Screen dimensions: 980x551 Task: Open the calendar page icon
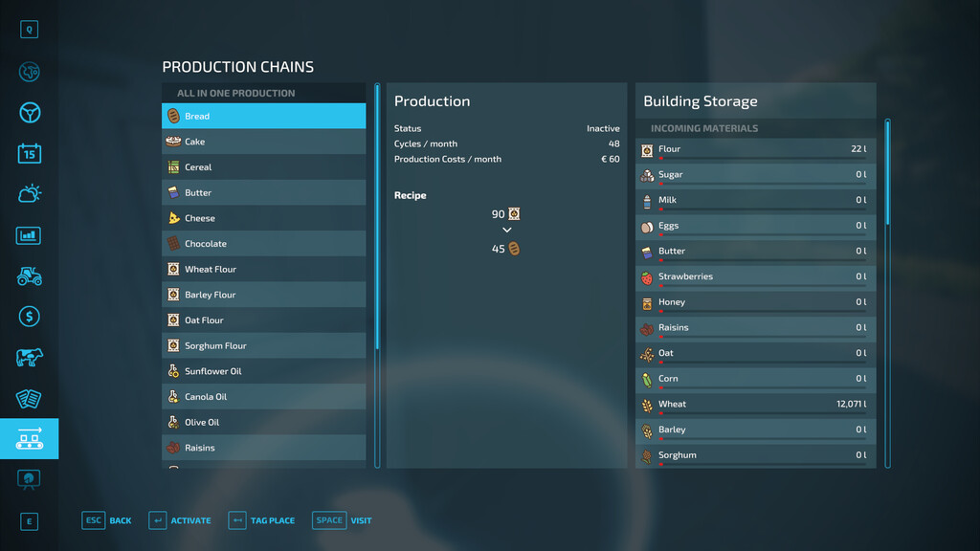tap(29, 153)
